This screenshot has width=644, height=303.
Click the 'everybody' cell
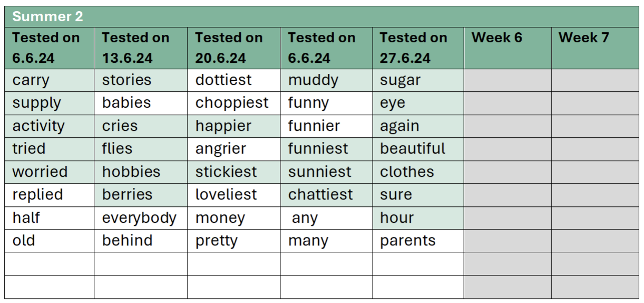[x=141, y=218]
